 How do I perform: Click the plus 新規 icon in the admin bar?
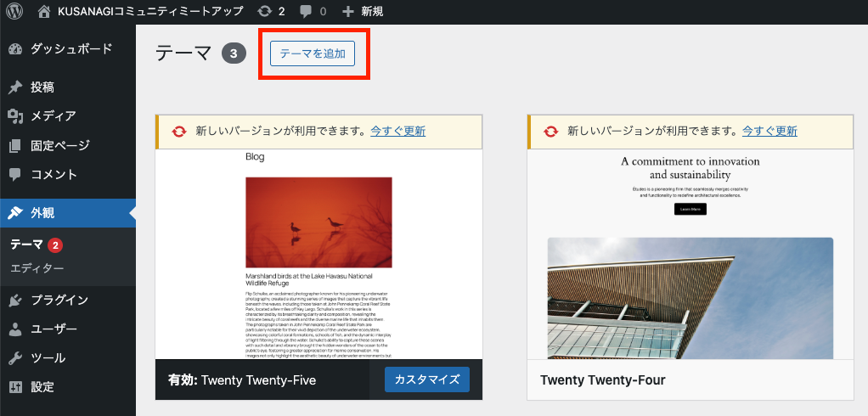[x=348, y=12]
